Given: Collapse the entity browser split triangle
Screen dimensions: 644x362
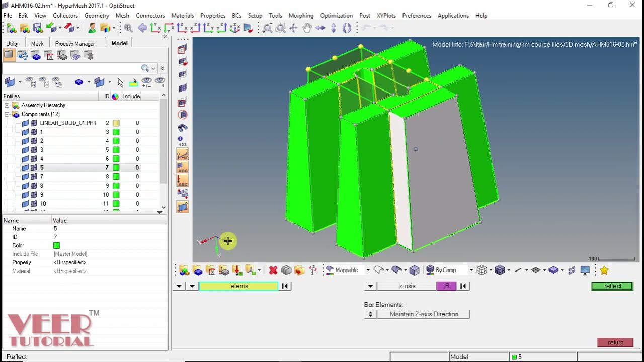Looking at the screenshot, I should [x=159, y=212].
